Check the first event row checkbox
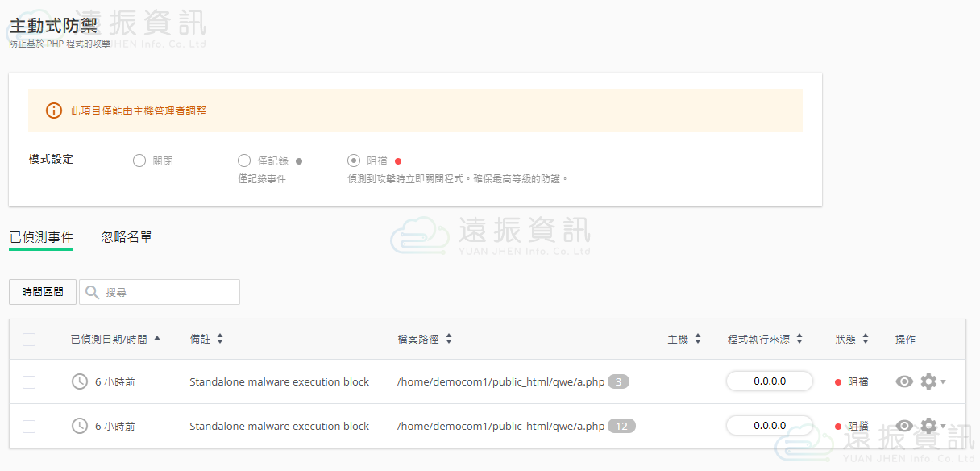The height and width of the screenshot is (471, 980). coord(29,382)
